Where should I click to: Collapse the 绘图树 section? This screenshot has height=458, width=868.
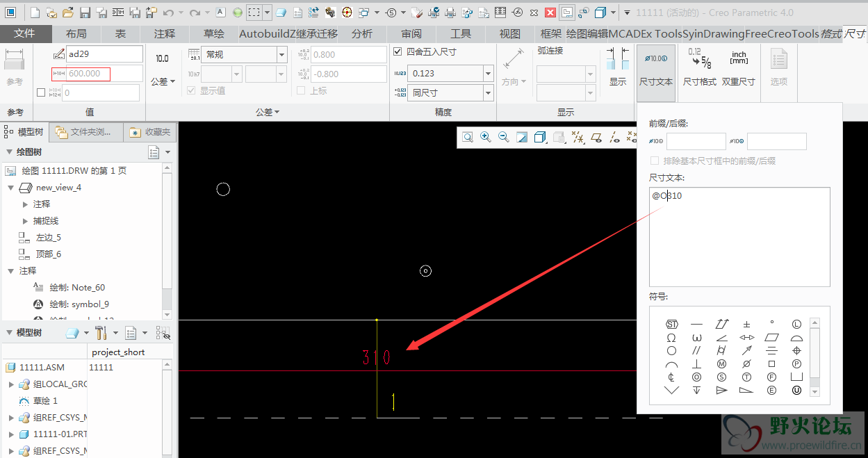coord(9,152)
